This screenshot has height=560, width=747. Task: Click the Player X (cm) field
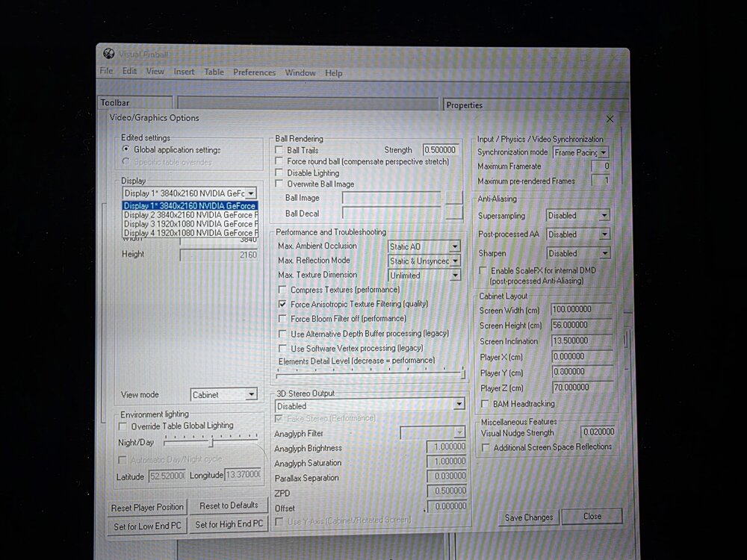point(582,356)
